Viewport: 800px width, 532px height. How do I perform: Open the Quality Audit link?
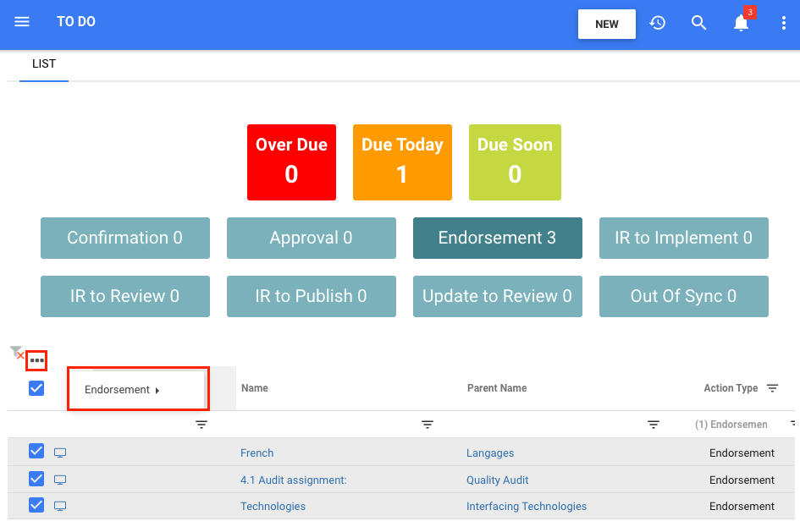(497, 480)
